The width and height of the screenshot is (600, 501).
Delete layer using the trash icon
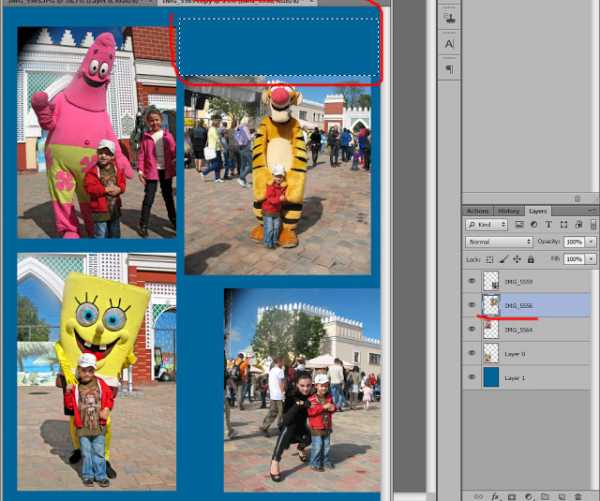(577, 496)
